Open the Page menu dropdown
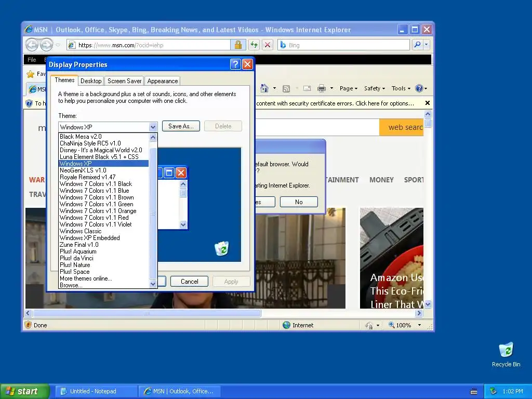Screen dimensions: 532x399 pyautogui.click(x=349, y=88)
